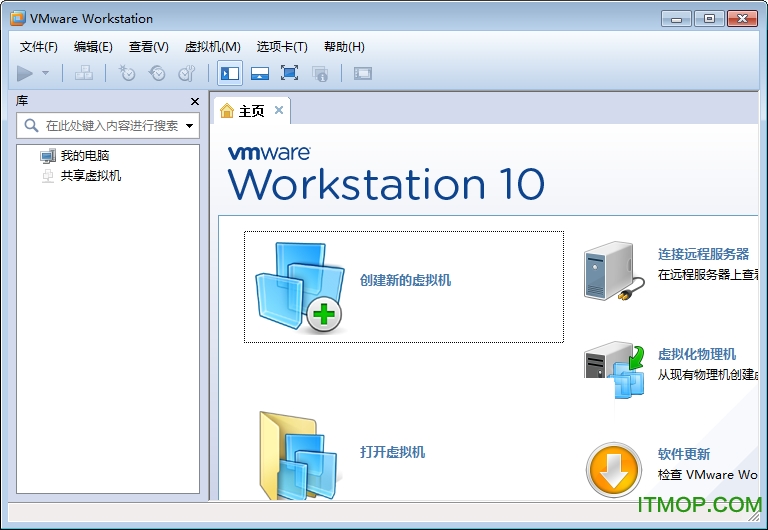Click the create new virtual machine icon
This screenshot has width=768, height=530.
(x=299, y=287)
